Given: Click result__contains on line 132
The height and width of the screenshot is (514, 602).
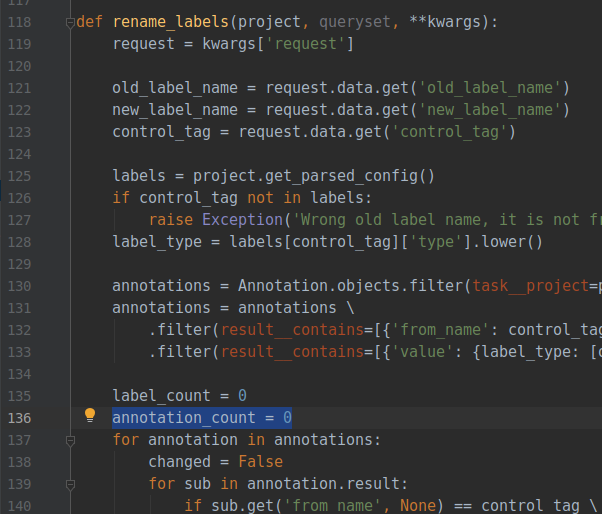Looking at the screenshot, I should pyautogui.click(x=292, y=330).
